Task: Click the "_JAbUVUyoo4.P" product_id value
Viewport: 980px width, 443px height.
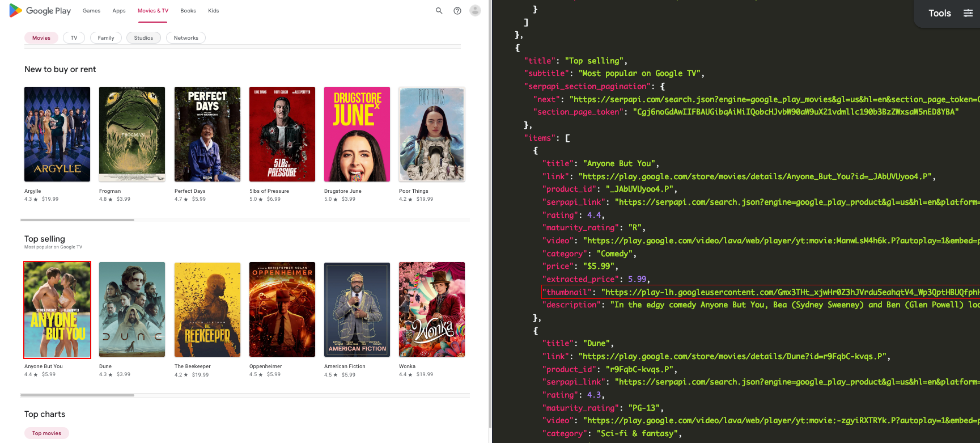Action: coord(640,189)
